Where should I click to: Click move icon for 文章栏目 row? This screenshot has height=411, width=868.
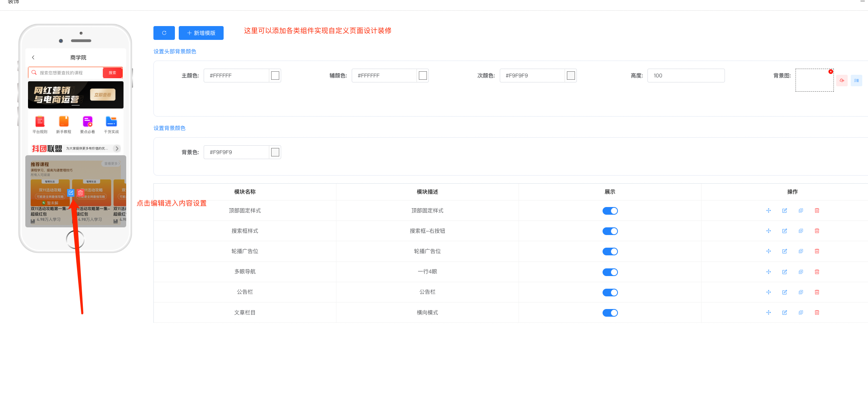click(x=769, y=312)
